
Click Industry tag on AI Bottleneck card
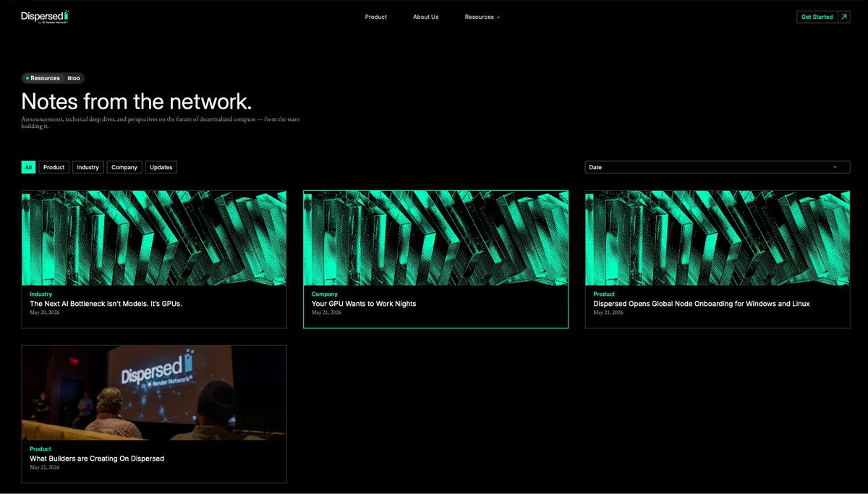[x=41, y=294]
